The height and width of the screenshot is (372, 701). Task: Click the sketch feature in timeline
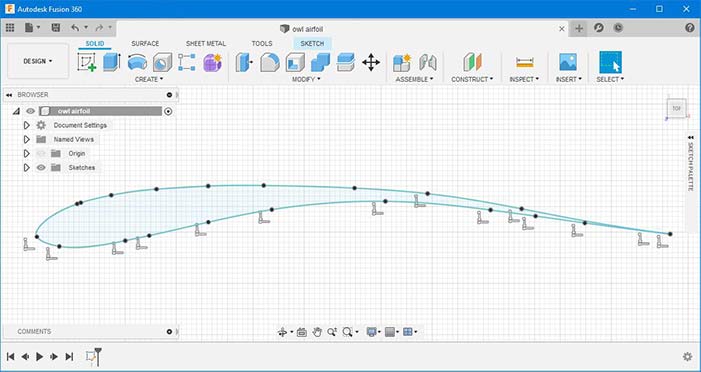[x=91, y=356]
